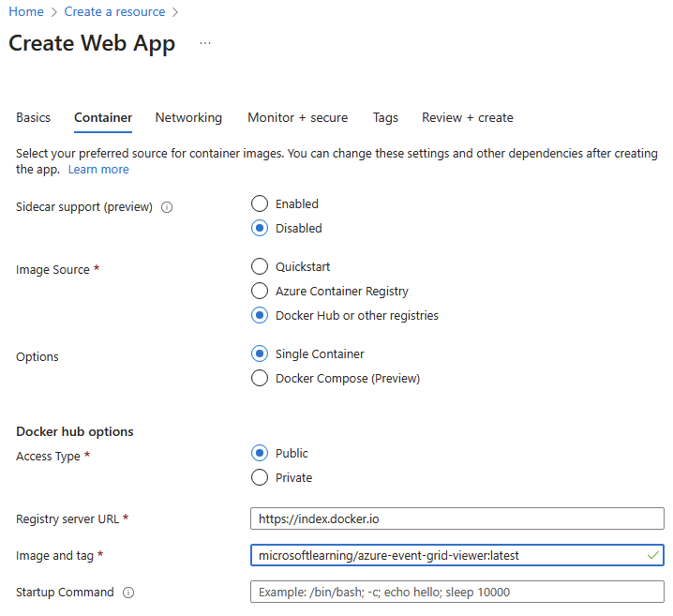This screenshot has height=616, width=673.
Task: Switch to the Basics tab
Action: point(33,117)
